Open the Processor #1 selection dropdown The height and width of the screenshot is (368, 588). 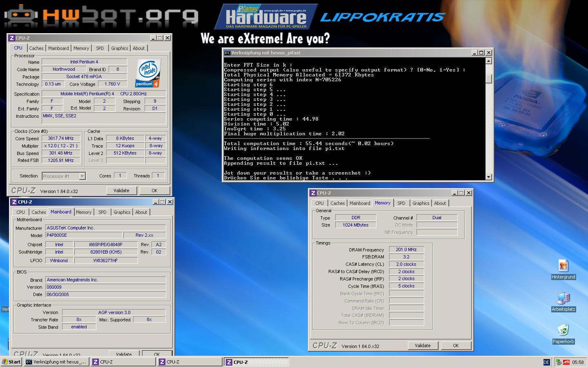[x=82, y=176]
